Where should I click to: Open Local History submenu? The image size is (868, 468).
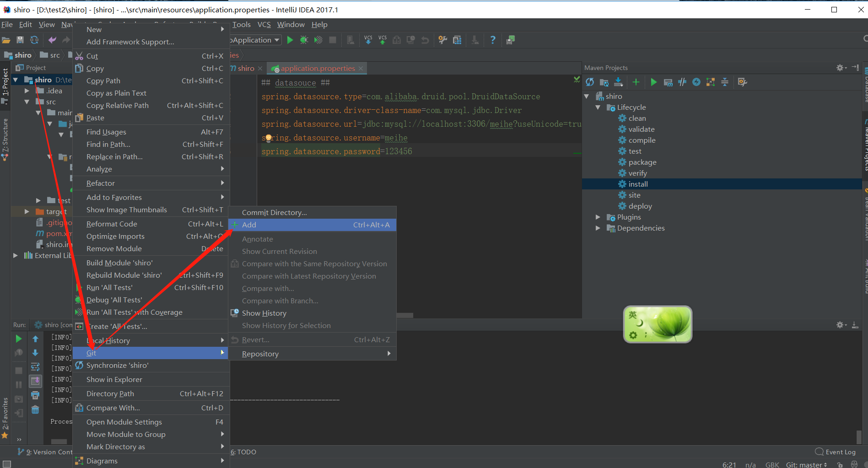[151, 341]
